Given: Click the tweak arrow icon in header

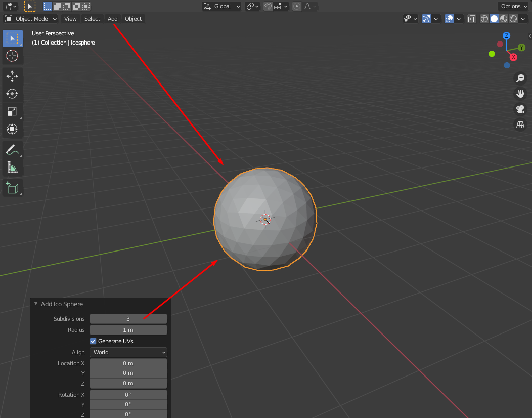Looking at the screenshot, I should (30, 6).
